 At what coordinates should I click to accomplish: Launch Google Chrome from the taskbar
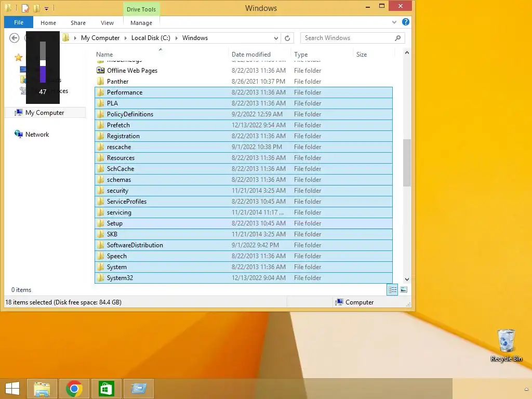click(74, 389)
